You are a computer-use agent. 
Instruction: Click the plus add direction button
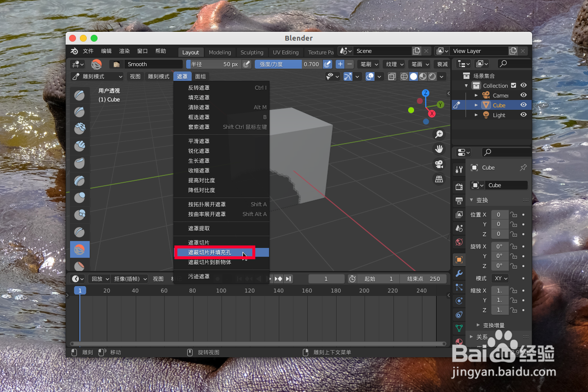pyautogui.click(x=340, y=64)
